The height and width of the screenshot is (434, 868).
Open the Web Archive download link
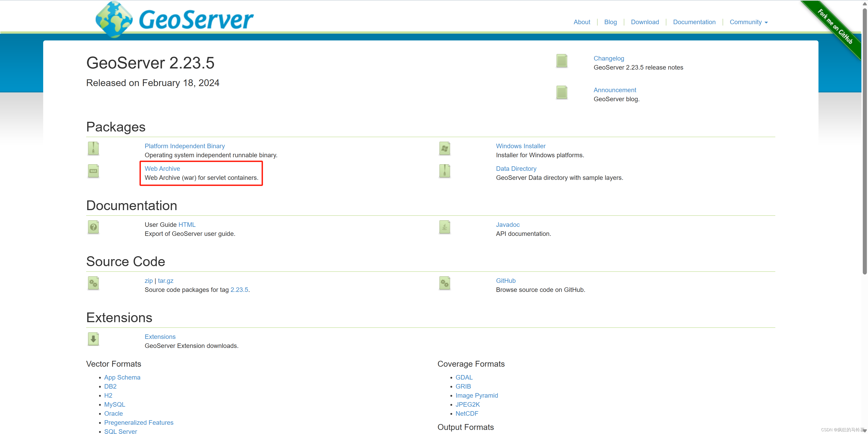(162, 169)
